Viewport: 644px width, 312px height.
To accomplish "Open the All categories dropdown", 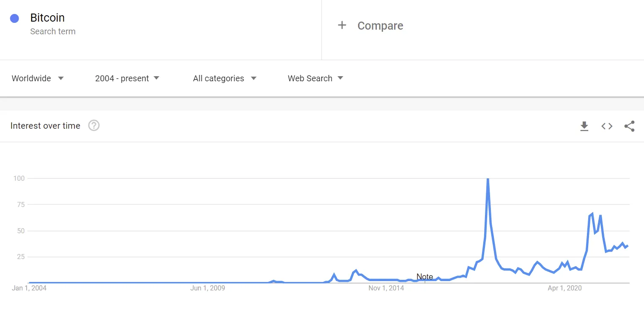I will (225, 78).
